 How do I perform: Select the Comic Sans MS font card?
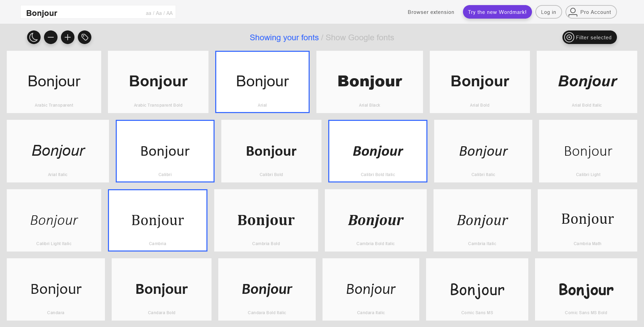[477, 289]
